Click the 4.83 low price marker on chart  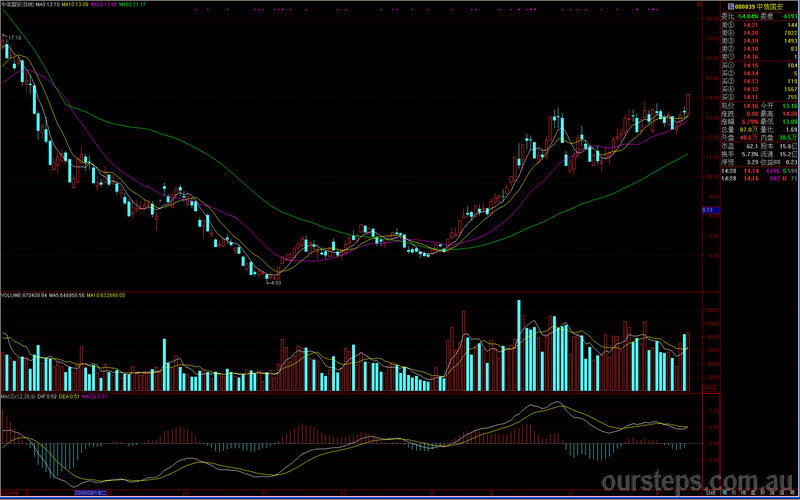pos(276,282)
